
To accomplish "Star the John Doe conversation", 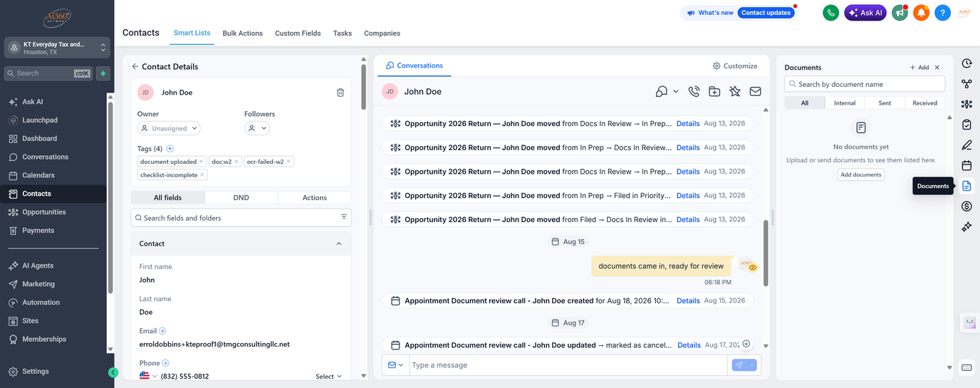I will tap(735, 91).
